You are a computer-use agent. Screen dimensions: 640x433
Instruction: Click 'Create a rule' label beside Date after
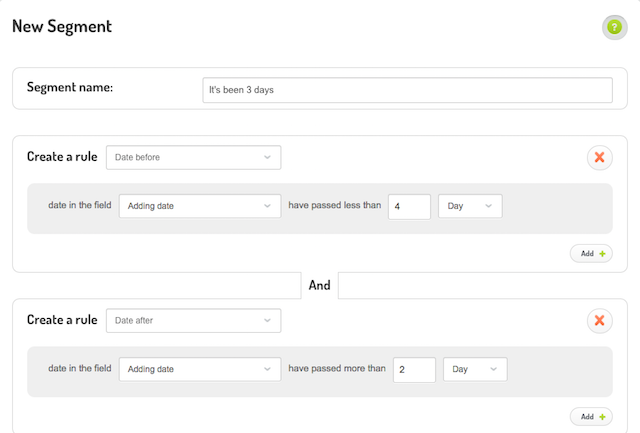pos(62,320)
